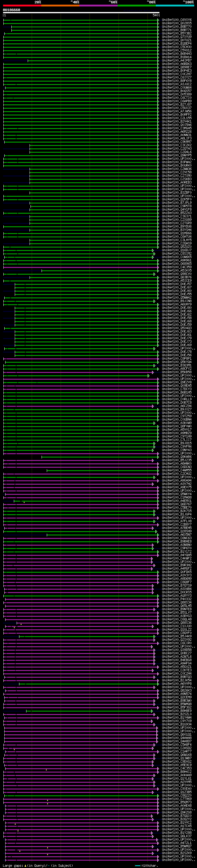
Task: Select the UniRef100_Q13WB7 label
Action: [x=177, y=758]
